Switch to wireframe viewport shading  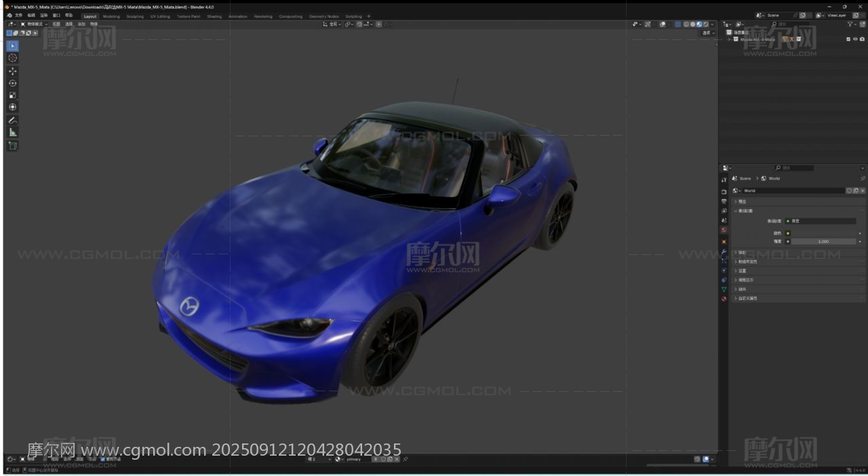coord(686,24)
